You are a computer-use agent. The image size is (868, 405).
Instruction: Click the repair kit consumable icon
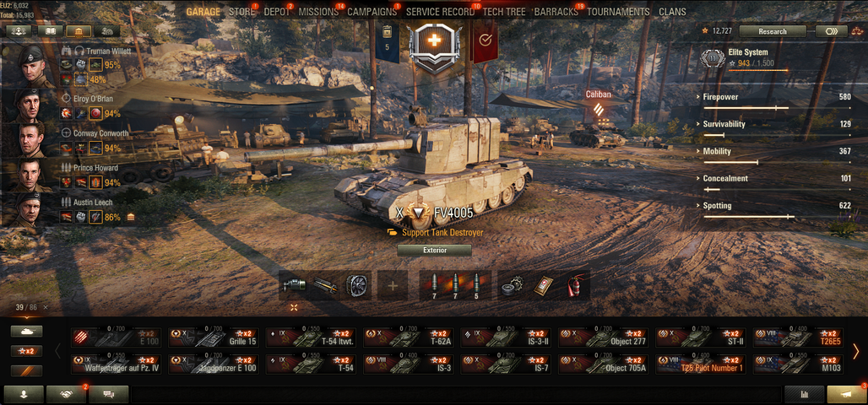click(x=512, y=285)
